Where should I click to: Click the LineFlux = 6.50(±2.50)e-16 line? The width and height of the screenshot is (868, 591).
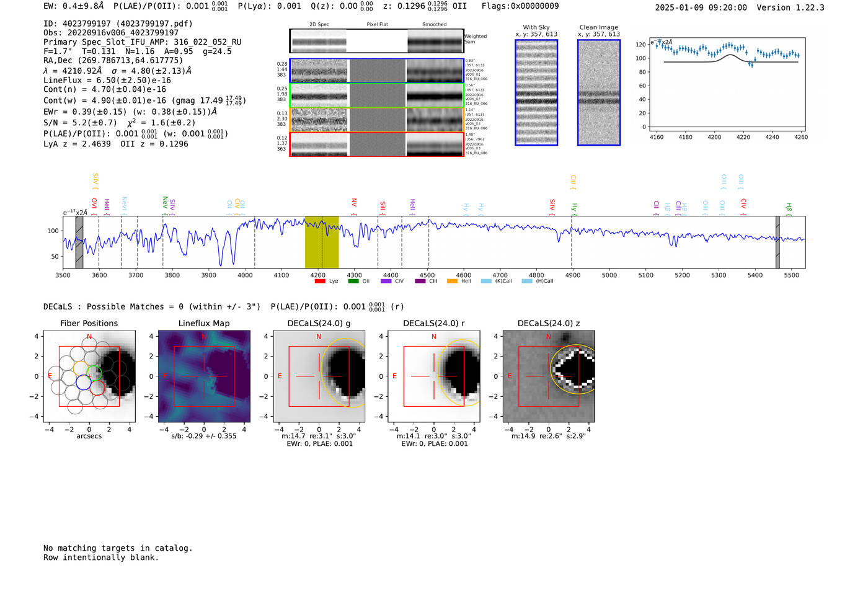(107, 81)
